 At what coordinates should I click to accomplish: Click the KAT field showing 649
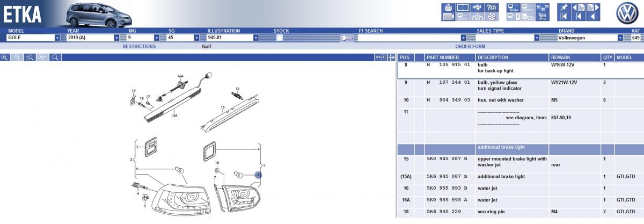(x=636, y=38)
